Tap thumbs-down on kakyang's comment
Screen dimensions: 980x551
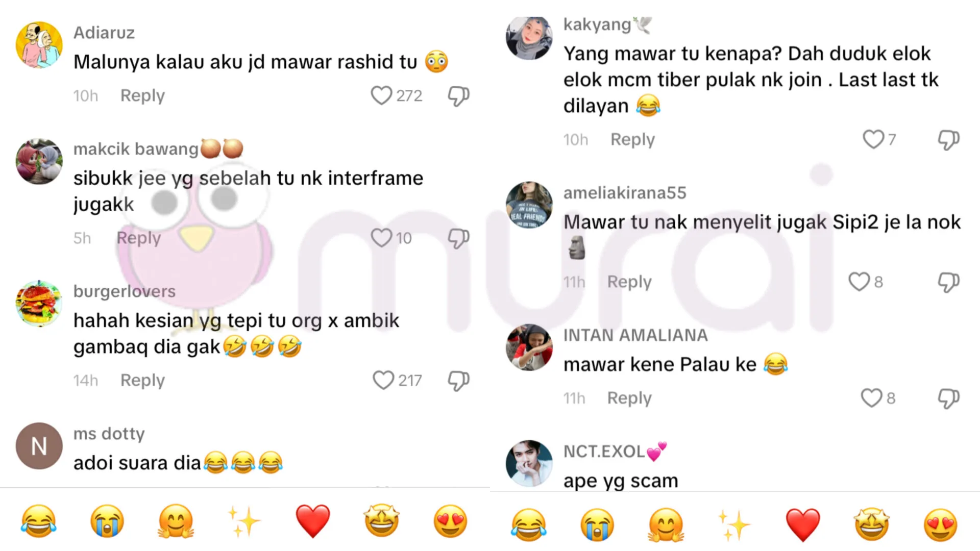click(948, 139)
